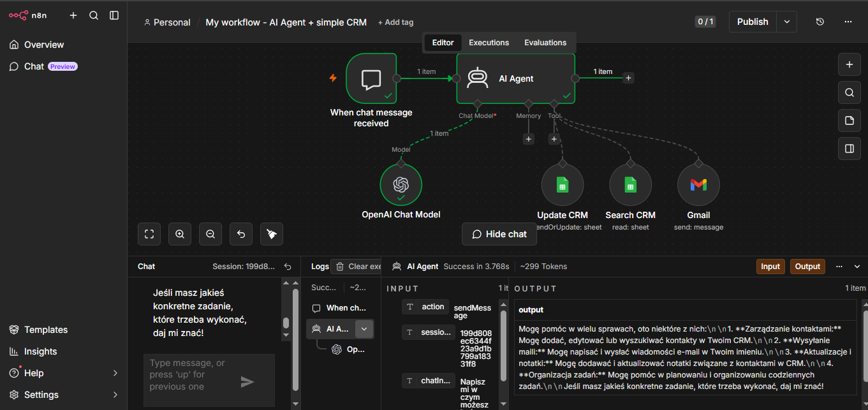Toggle the Input panel view
Screen dimensions: 868x410
click(770, 267)
